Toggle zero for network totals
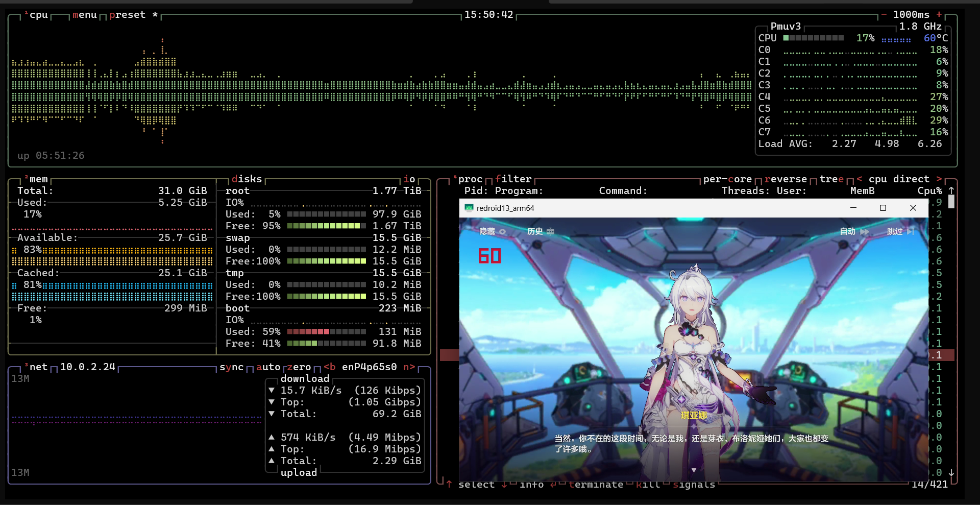 pyautogui.click(x=299, y=367)
